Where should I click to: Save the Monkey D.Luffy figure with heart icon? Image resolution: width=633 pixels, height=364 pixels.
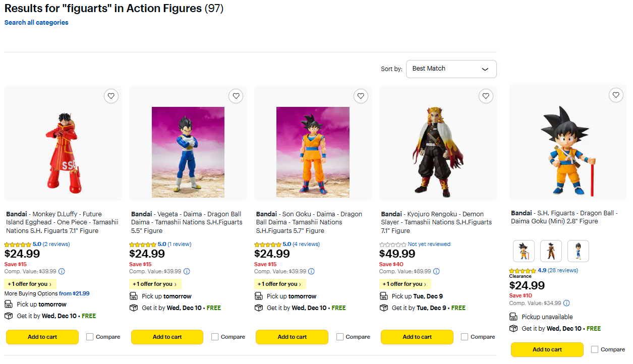[111, 96]
